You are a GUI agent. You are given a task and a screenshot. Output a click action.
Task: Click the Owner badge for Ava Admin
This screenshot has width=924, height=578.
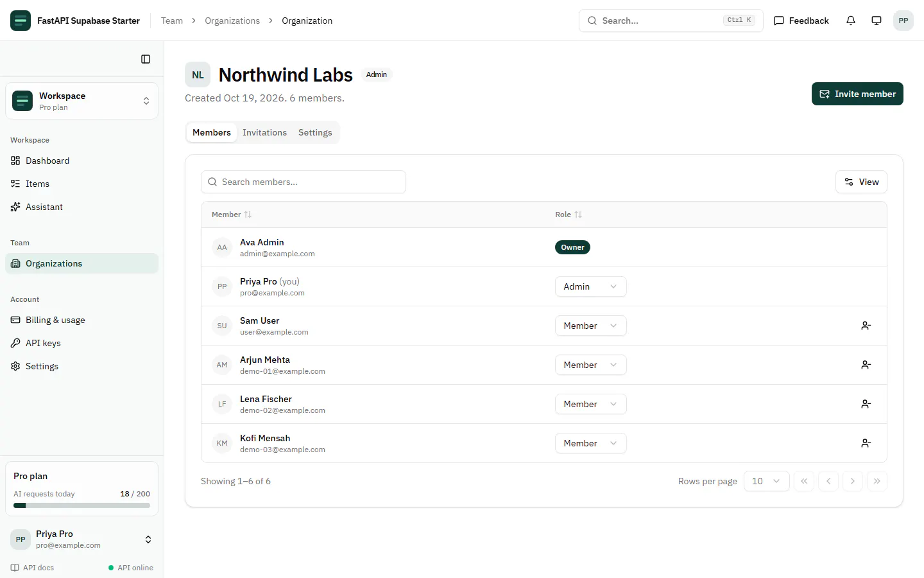pyautogui.click(x=572, y=247)
